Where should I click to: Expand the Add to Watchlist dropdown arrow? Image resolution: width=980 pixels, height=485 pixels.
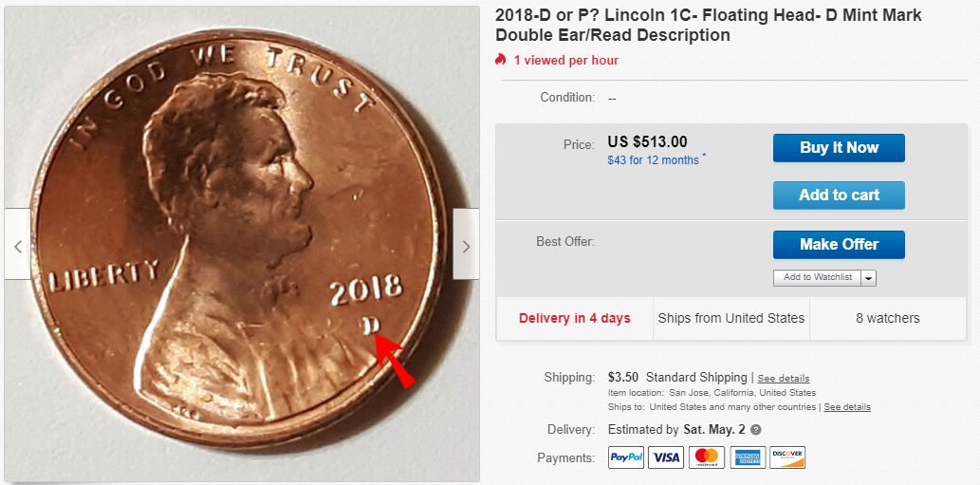tap(869, 278)
